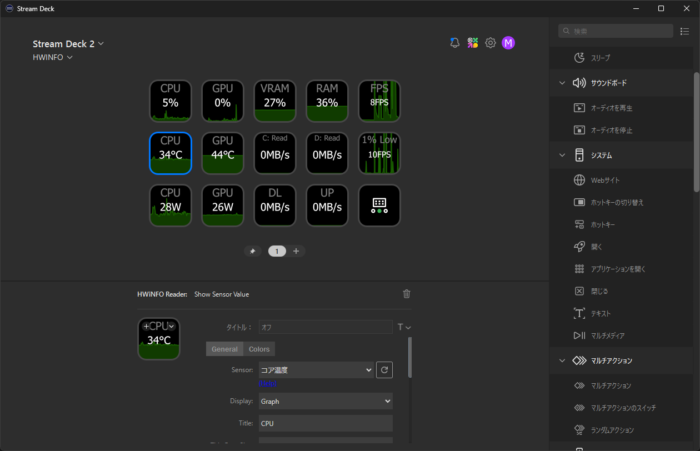Select the CPU 28W power key
The width and height of the screenshot is (700, 451).
click(x=171, y=205)
